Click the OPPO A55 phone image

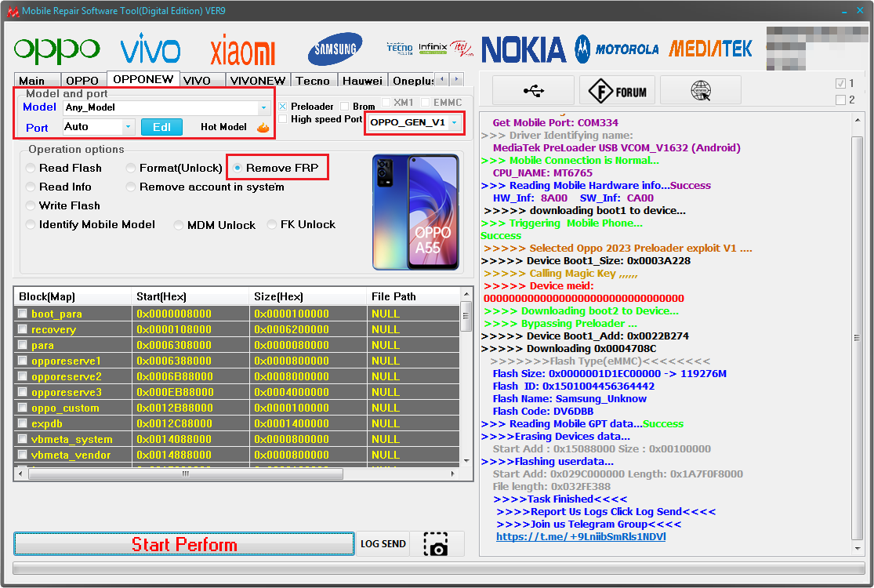[415, 212]
